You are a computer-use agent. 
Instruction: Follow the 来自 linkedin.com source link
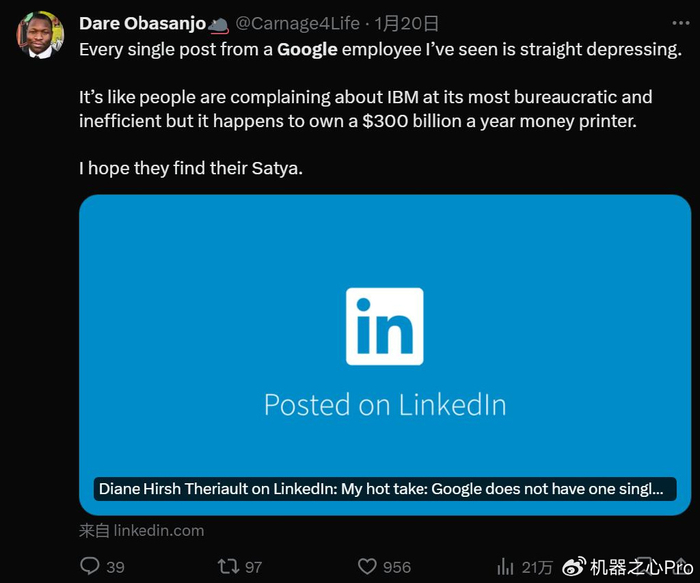[142, 530]
